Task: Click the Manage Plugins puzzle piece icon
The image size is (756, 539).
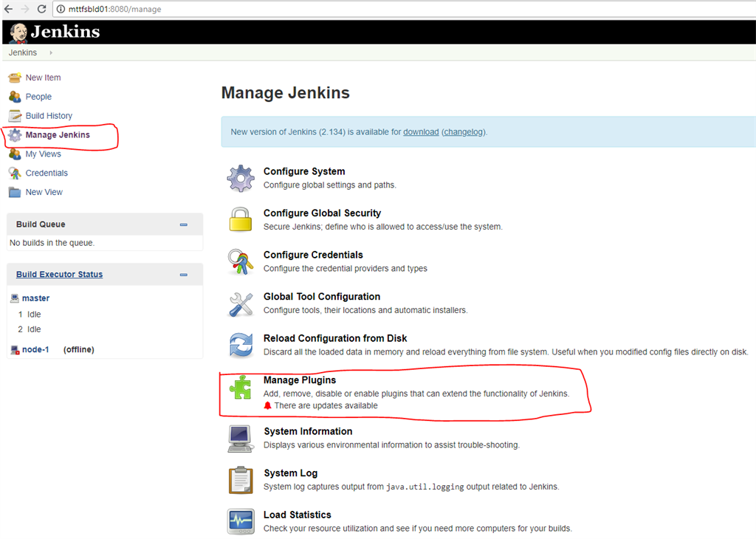Action: coord(241,387)
